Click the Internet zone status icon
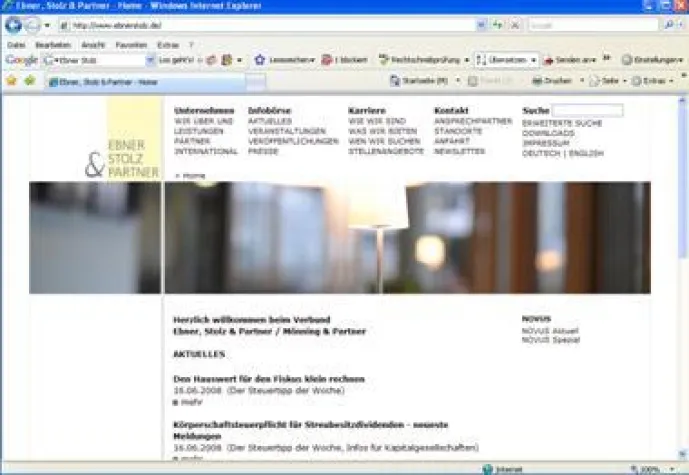Viewport: 689px width, 475px height. pyautogui.click(x=487, y=469)
